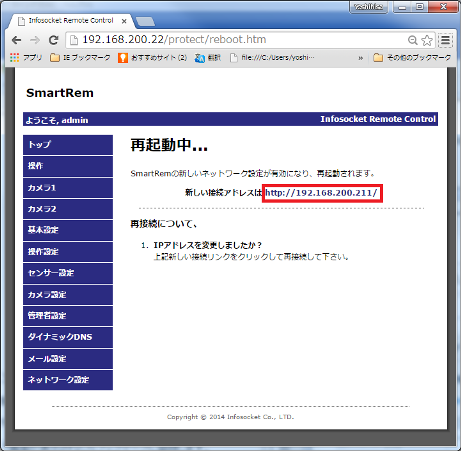Image resolution: width=461 pixels, height=451 pixels.
Task: Click the zoom magnifier icon in address bar
Action: tap(413, 40)
